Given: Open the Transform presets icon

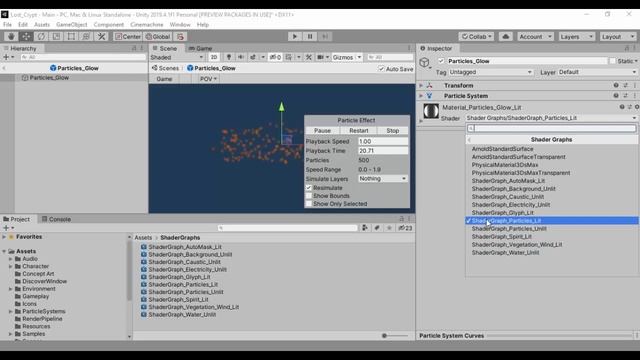Looking at the screenshot, I should (625, 85).
